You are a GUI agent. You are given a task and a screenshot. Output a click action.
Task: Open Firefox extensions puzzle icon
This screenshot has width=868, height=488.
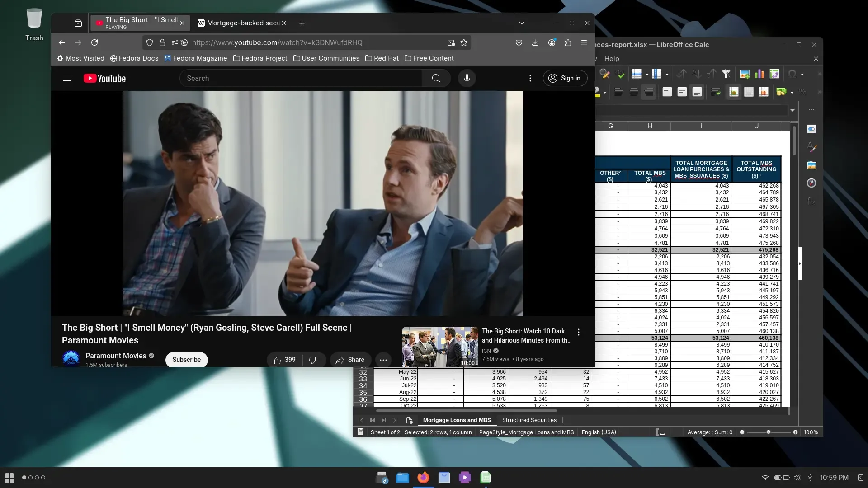pyautogui.click(x=568, y=42)
